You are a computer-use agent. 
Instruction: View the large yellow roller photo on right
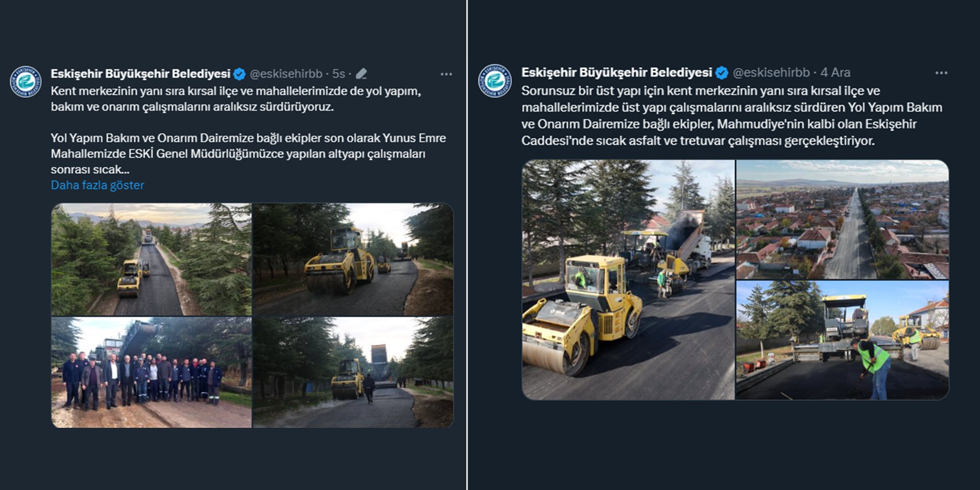click(628, 280)
